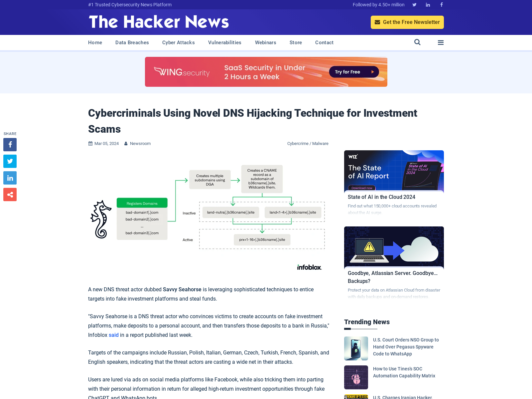The width and height of the screenshot is (532, 399).
Task: Click 'Followed by 4.50+ million' text
Action: click(x=379, y=5)
